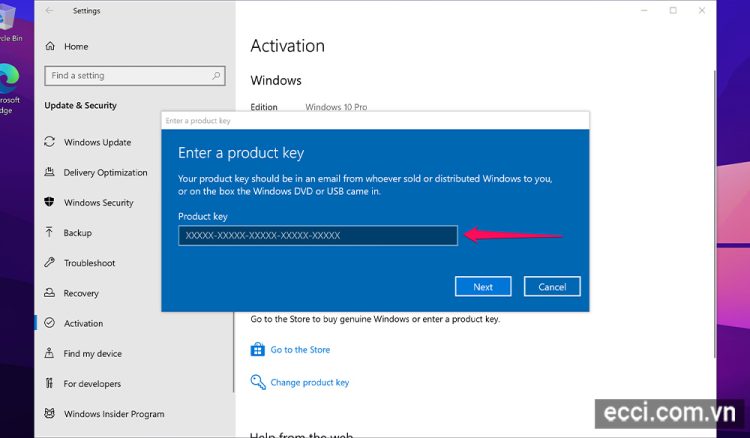
Task: Click the Windows Insider Program icon
Action: tap(49, 413)
